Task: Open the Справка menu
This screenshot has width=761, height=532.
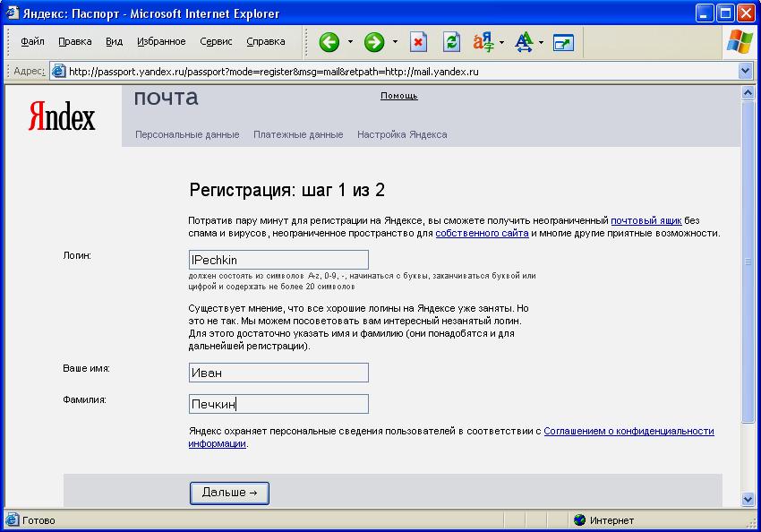Action: coord(266,42)
